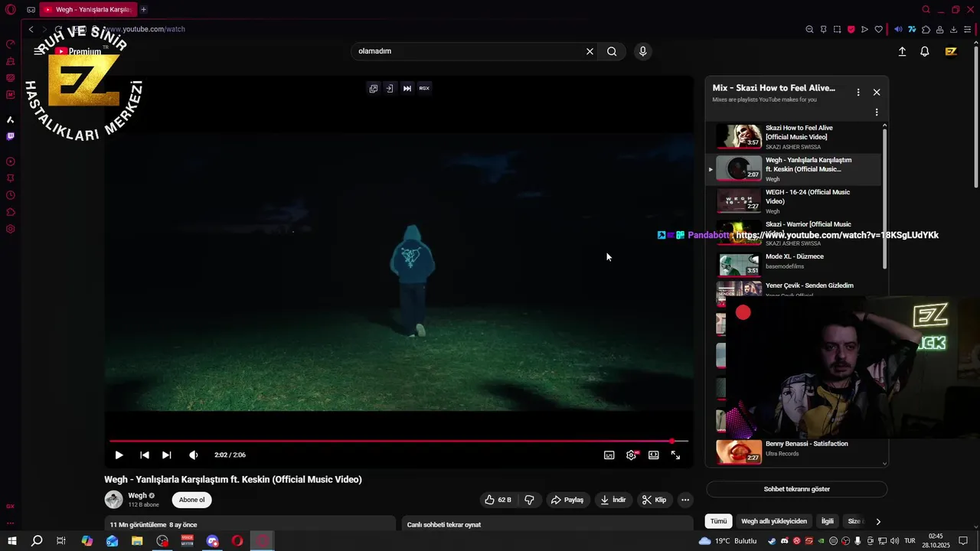This screenshot has height=551, width=980.
Task: Focus the YouTube search field
Action: point(467,51)
